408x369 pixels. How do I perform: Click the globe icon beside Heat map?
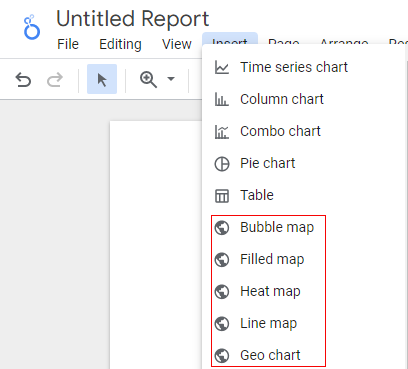click(x=222, y=292)
